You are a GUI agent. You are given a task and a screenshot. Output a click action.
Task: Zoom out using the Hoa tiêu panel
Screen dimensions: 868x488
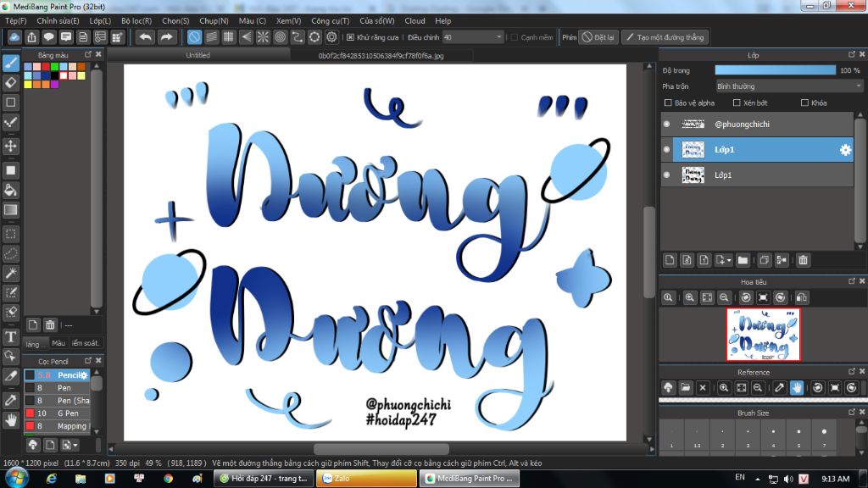coord(724,297)
